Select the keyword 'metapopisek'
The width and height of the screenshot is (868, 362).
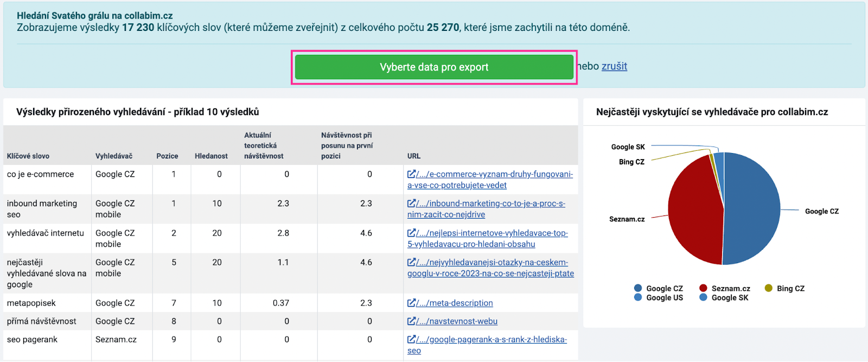[31, 303]
